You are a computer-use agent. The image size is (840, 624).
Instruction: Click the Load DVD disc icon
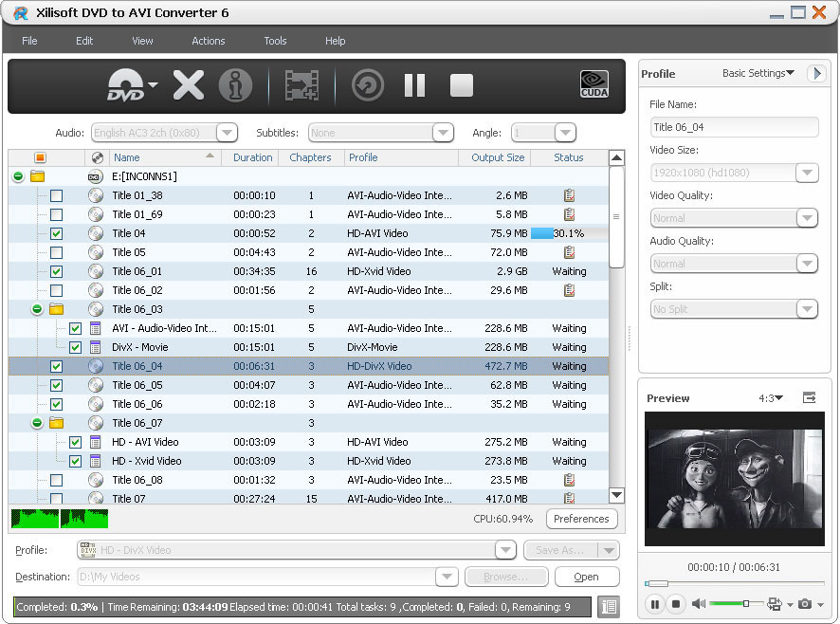(126, 85)
